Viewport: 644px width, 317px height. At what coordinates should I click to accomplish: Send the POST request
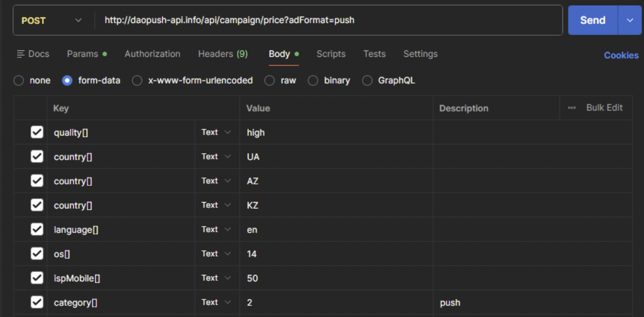coord(592,21)
